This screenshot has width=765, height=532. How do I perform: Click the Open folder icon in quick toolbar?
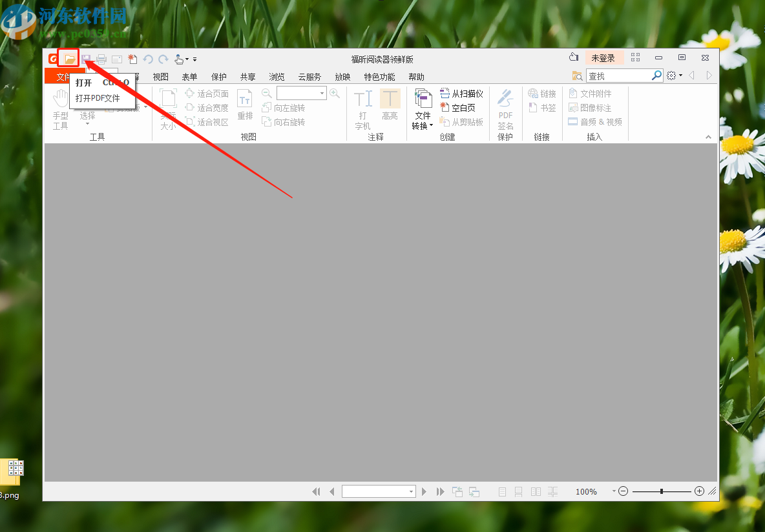coord(70,59)
